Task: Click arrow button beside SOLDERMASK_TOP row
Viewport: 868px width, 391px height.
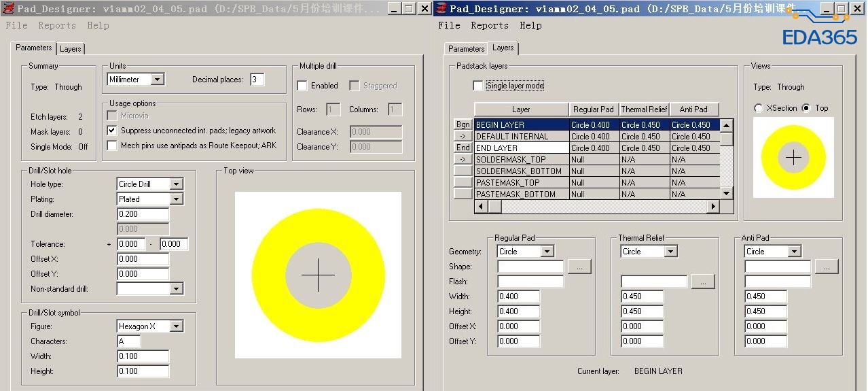Action: (463, 160)
